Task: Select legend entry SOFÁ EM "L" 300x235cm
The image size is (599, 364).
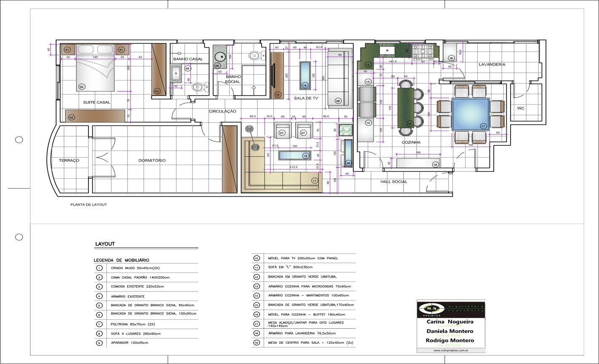Action: tap(290, 268)
